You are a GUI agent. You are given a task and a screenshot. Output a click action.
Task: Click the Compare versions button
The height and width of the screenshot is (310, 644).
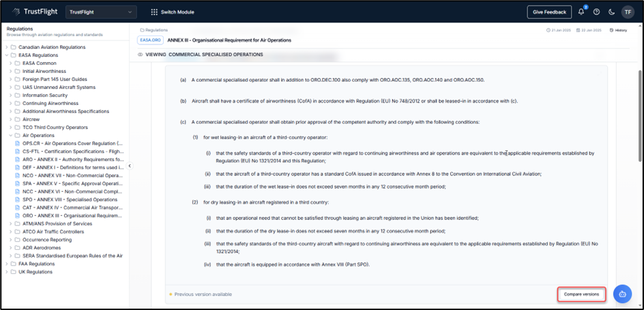pos(582,294)
